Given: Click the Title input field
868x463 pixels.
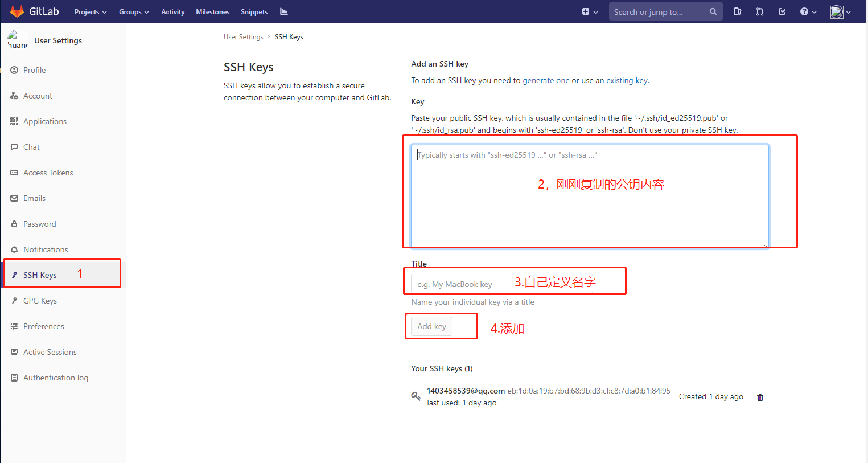Looking at the screenshot, I should tap(501, 284).
